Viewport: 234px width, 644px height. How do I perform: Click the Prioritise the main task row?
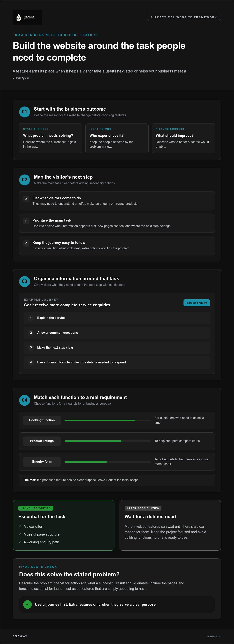[x=117, y=223]
